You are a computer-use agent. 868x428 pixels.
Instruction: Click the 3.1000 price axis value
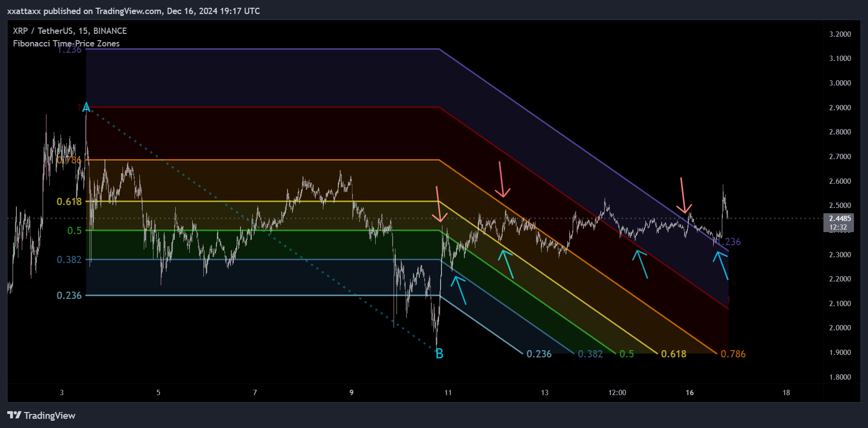tap(840, 59)
